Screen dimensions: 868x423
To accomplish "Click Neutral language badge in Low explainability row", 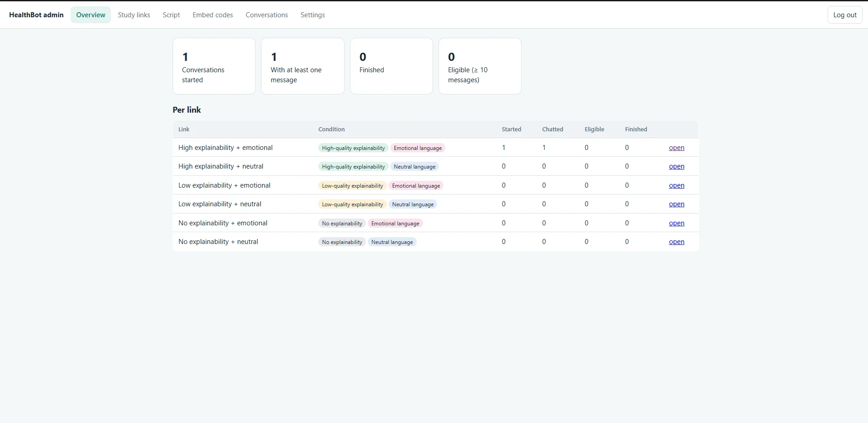I will [413, 204].
